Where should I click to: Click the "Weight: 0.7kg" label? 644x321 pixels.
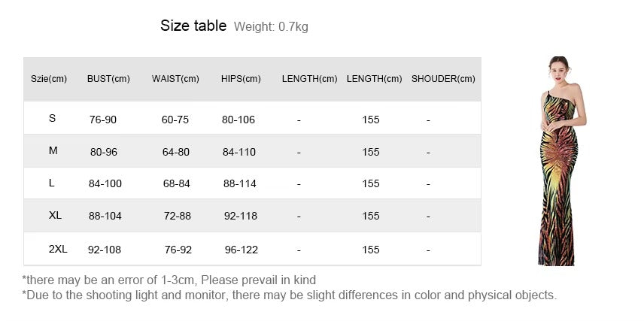[x=271, y=27]
